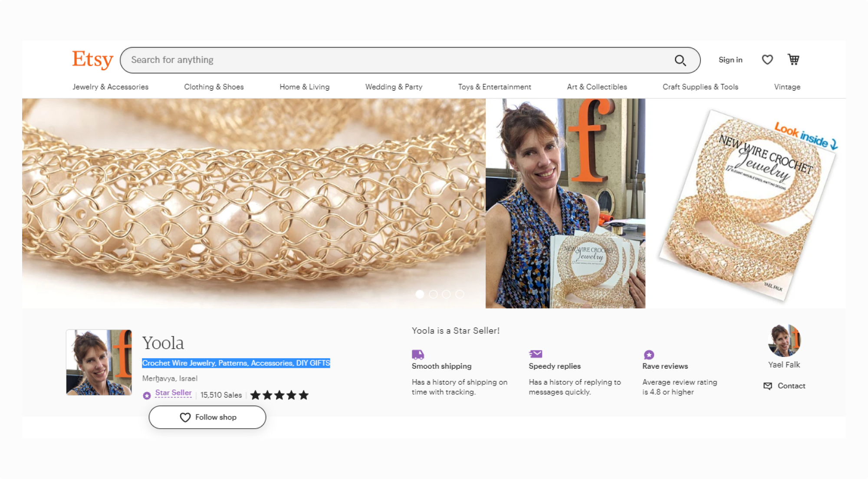Click the Smooth shipping truck icon
Screen dimensions: 868x479
[x=418, y=354]
